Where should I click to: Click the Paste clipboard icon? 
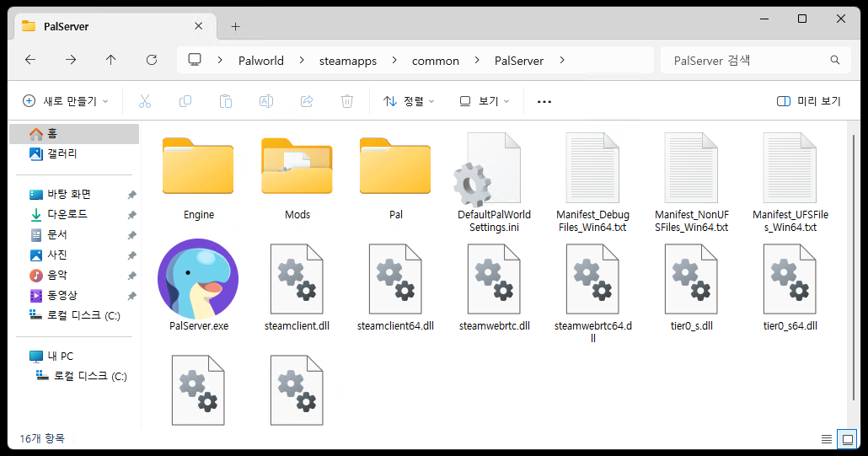(225, 101)
